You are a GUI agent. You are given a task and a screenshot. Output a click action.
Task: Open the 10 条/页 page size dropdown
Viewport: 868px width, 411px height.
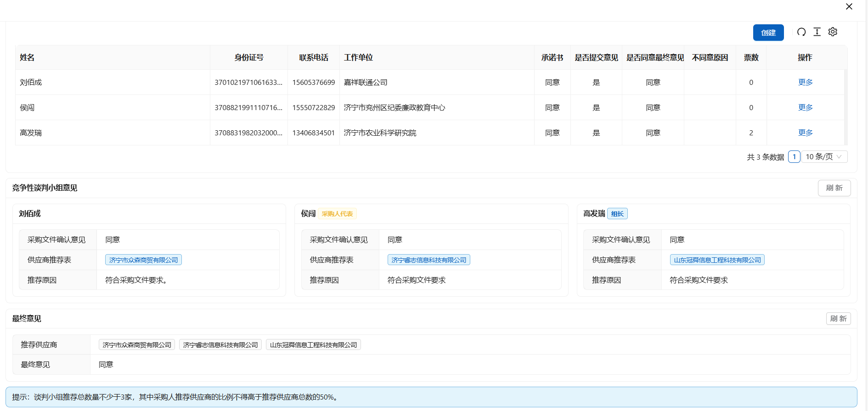(x=824, y=157)
